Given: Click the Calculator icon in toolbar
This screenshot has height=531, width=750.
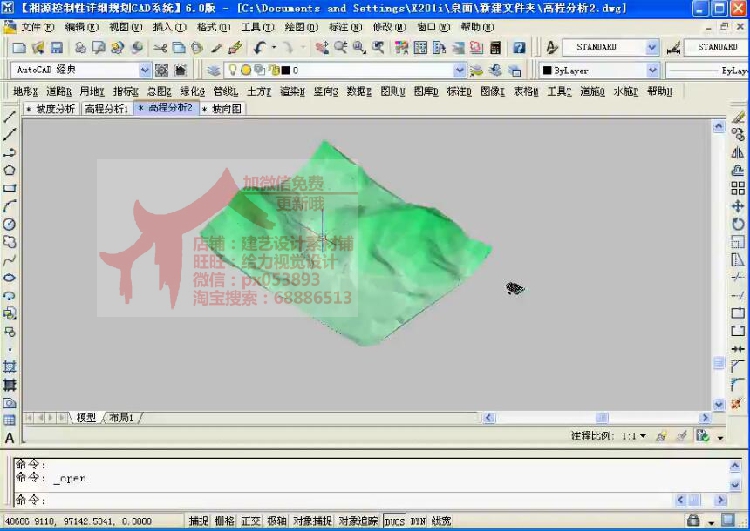Looking at the screenshot, I should (496, 47).
